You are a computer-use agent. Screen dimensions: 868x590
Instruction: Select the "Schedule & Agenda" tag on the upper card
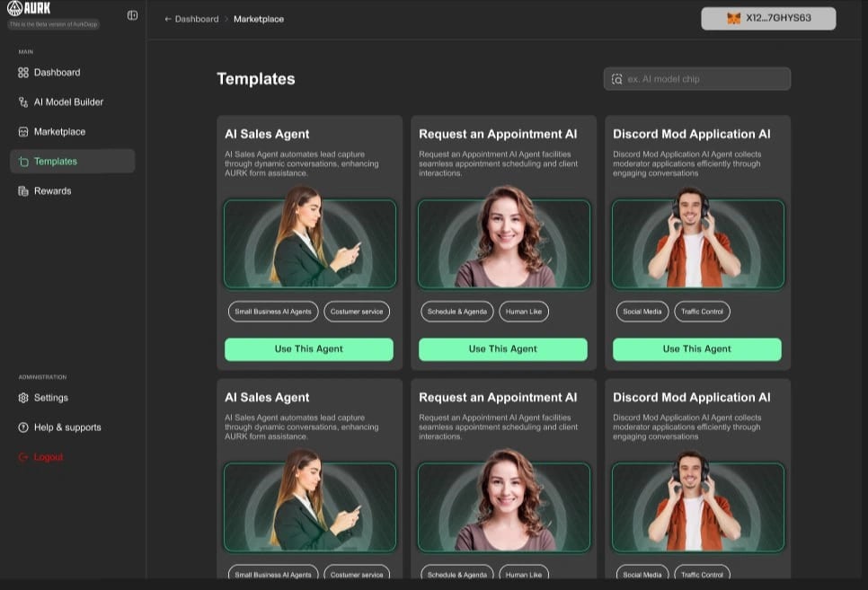click(x=456, y=312)
